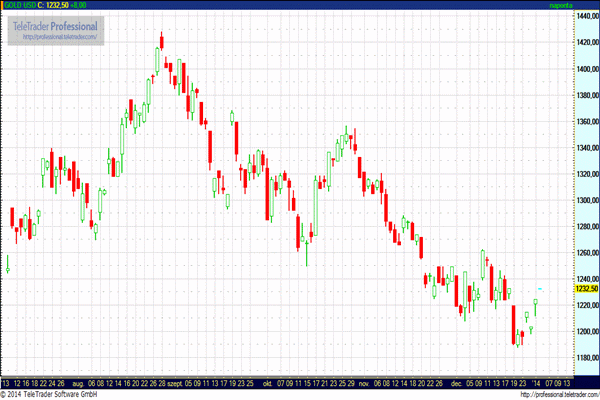Select the nov. month marker on time axis
The width and height of the screenshot is (600, 400).
click(x=364, y=383)
